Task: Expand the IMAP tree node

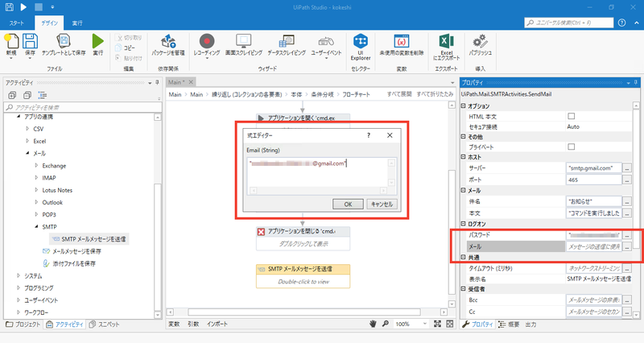Action: tap(36, 178)
